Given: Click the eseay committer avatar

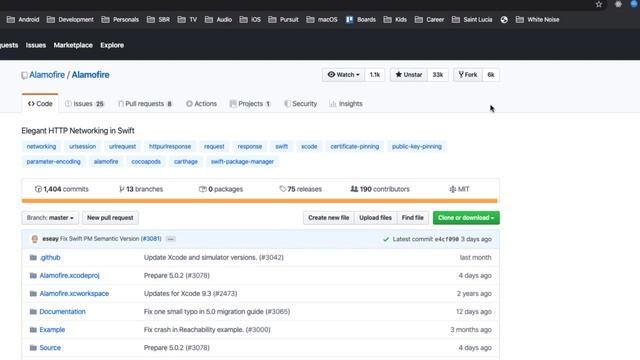Looking at the screenshot, I should point(35,239).
